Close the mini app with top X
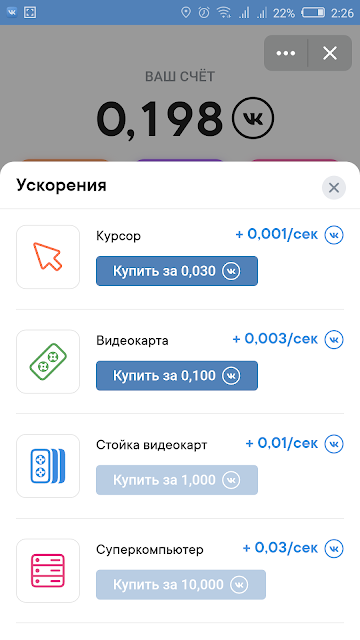This screenshot has height=640, width=360. [330, 53]
